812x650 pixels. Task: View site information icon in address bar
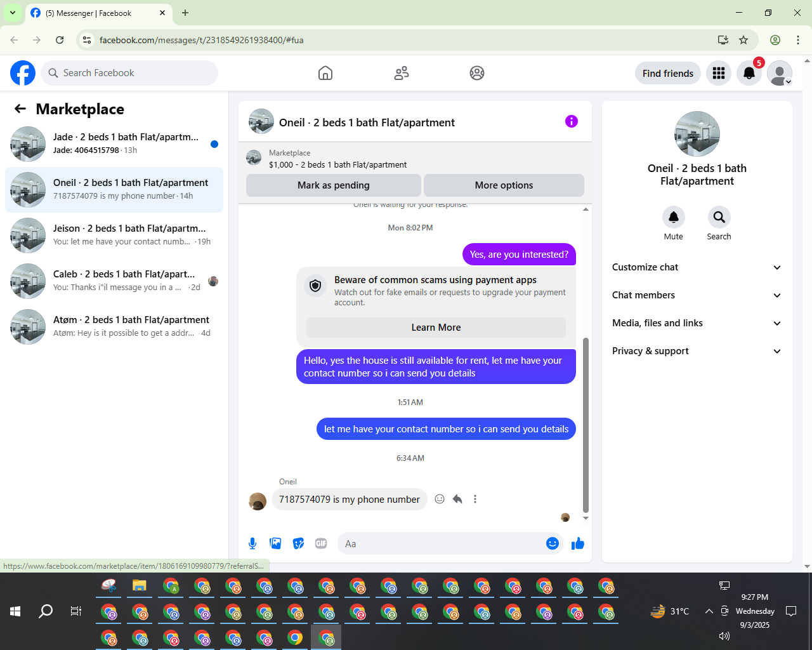[x=87, y=40]
